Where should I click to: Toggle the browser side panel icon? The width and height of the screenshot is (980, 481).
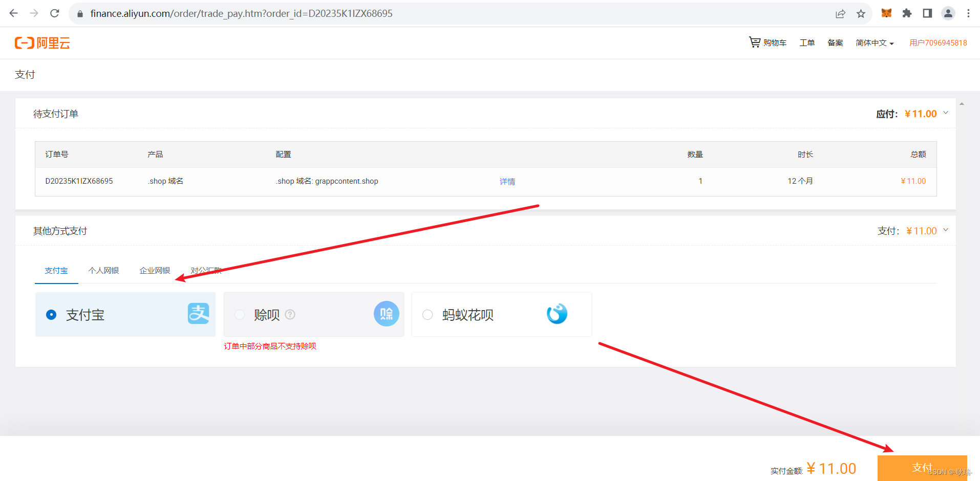[927, 13]
